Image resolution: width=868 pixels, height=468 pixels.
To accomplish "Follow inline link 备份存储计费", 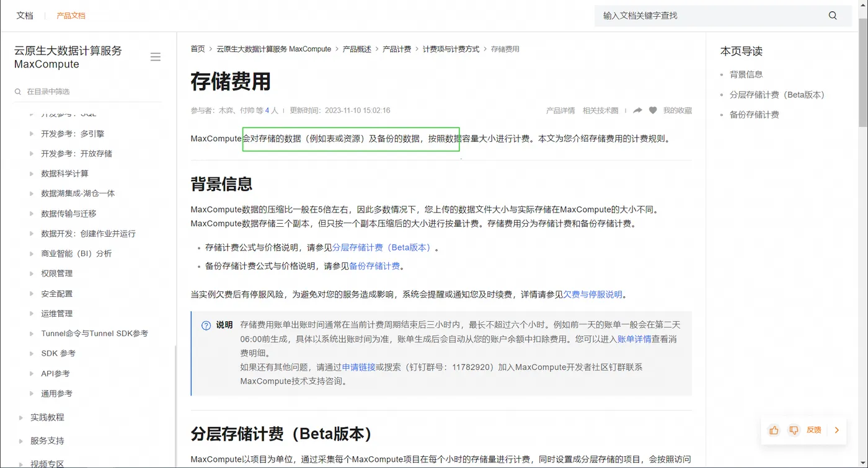I will click(x=374, y=266).
